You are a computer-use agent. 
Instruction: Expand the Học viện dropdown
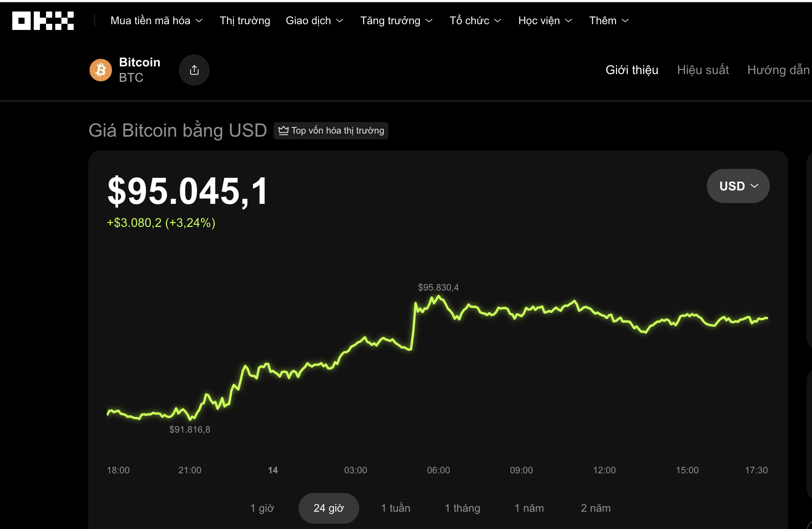coord(545,21)
